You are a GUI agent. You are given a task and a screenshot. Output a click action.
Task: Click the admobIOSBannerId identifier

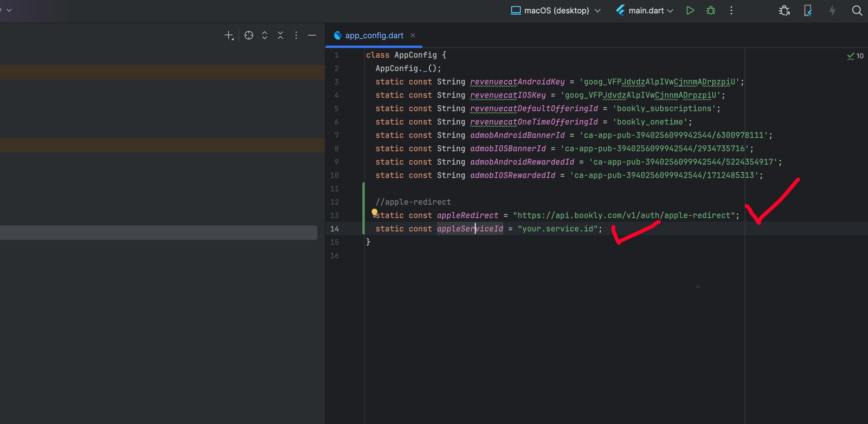tap(508, 149)
